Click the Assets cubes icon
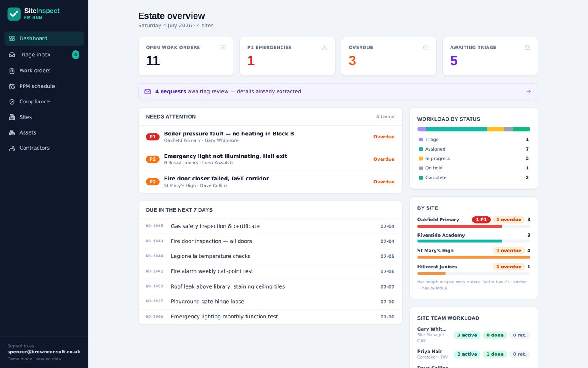588x368 pixels. click(x=12, y=132)
